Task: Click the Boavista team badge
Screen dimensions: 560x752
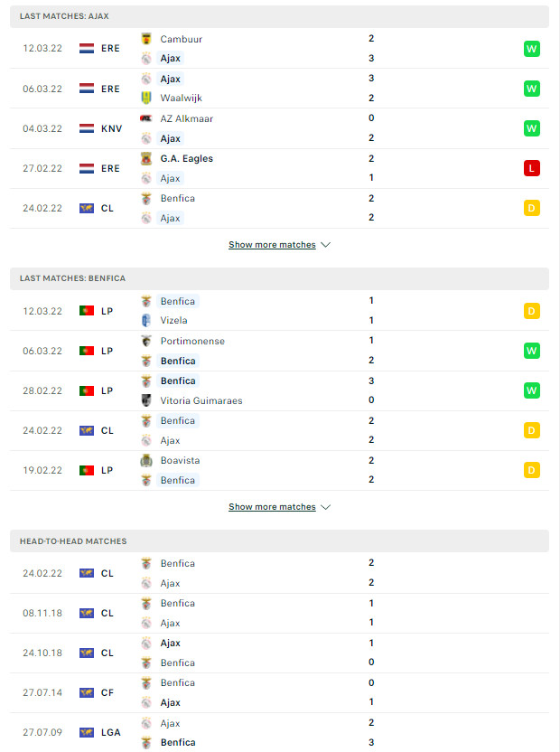Action: pos(146,460)
